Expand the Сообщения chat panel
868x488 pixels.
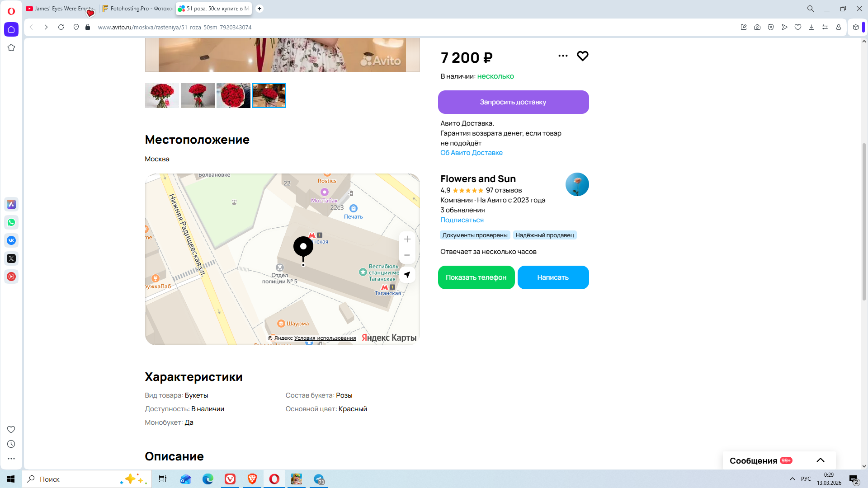(820, 460)
